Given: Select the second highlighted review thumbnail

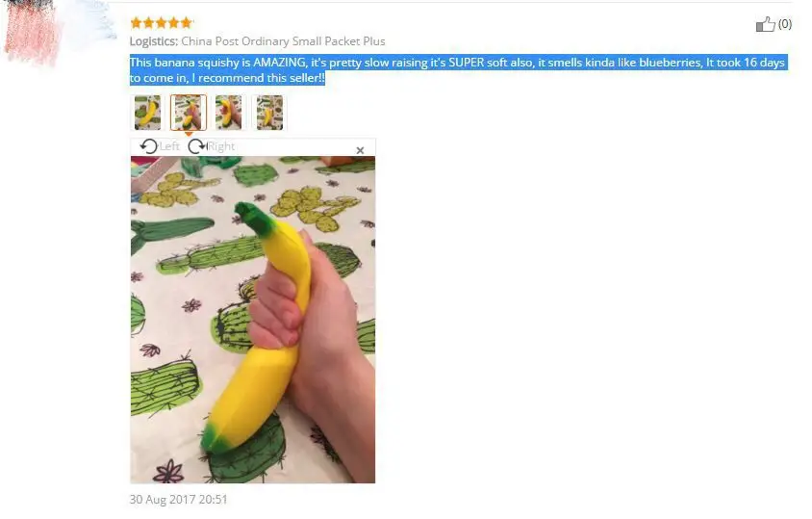Looking at the screenshot, I should pos(189,112).
